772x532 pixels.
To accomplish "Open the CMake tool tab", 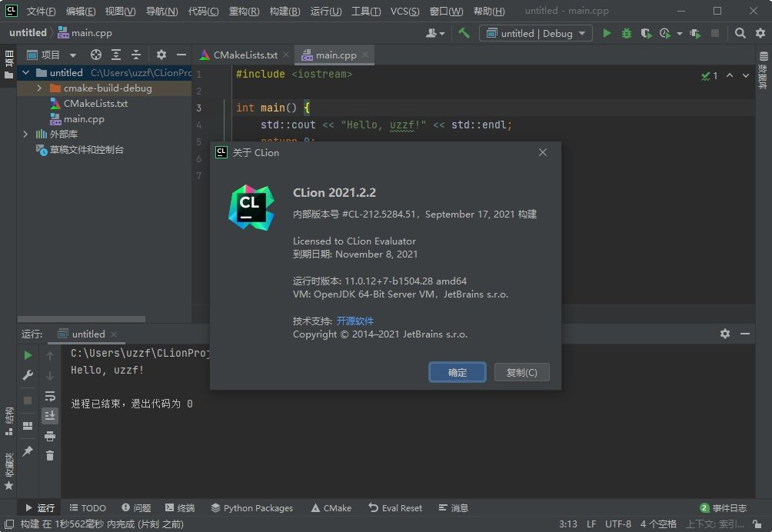I will click(x=331, y=508).
